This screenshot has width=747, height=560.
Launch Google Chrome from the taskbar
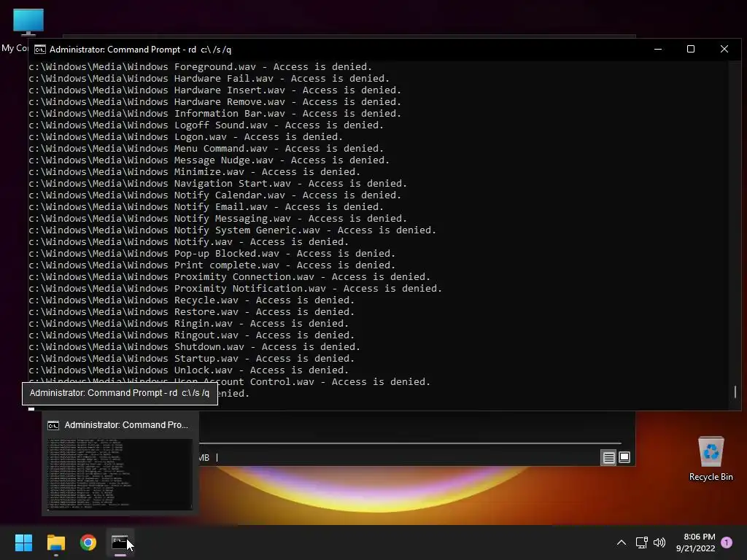tap(88, 542)
